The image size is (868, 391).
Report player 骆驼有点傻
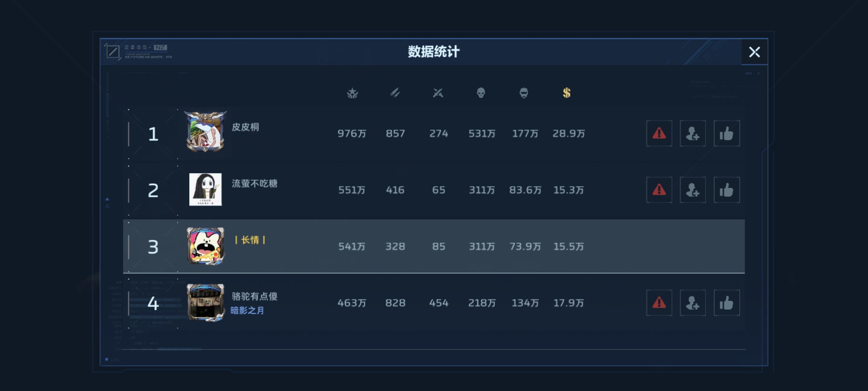point(659,303)
